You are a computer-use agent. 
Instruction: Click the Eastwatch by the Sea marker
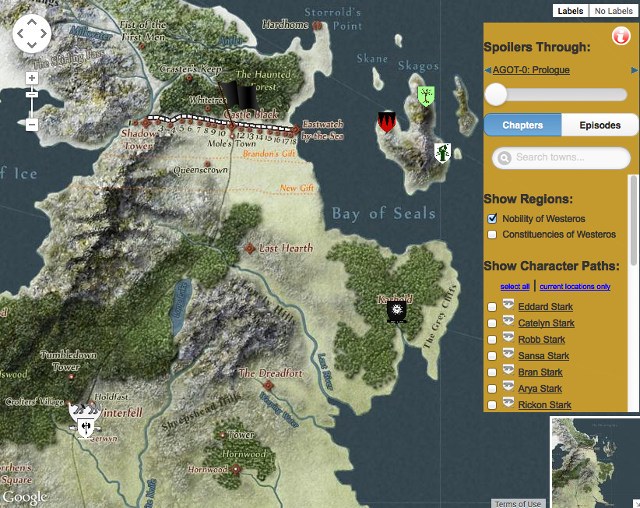click(x=296, y=130)
